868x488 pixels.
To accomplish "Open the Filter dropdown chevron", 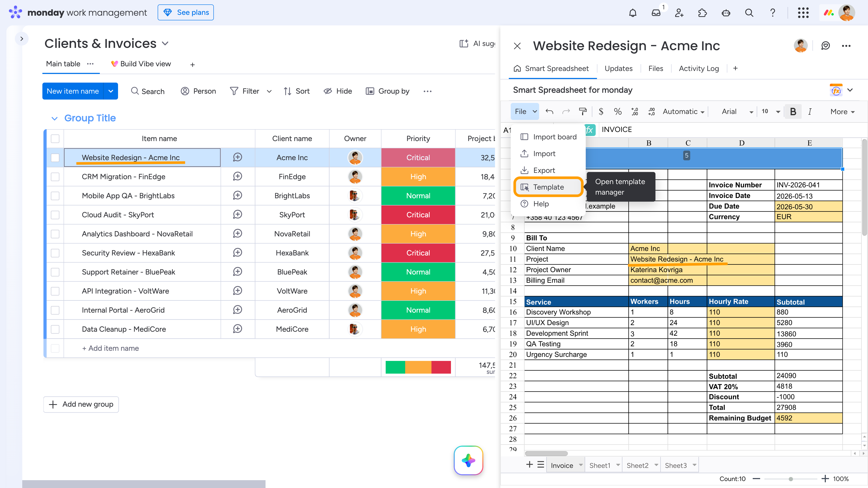I will tap(269, 91).
